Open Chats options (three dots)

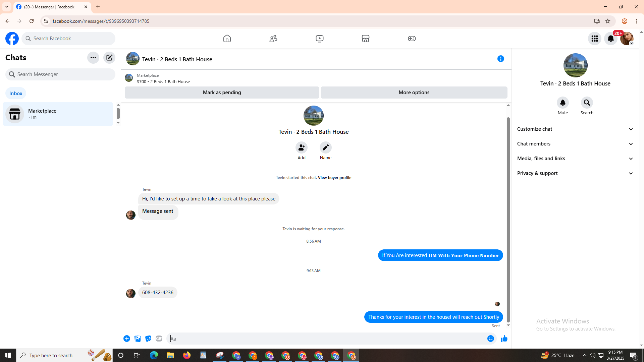[93, 58]
